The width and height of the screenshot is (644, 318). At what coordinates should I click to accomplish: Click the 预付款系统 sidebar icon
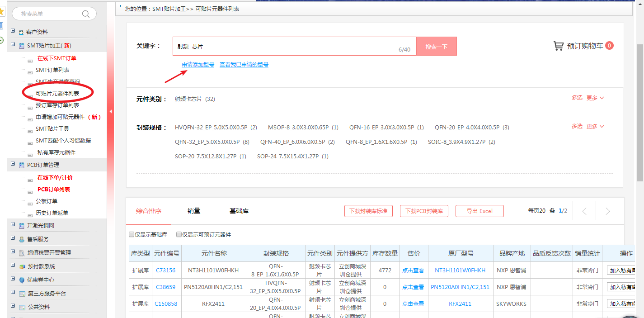[x=21, y=266]
